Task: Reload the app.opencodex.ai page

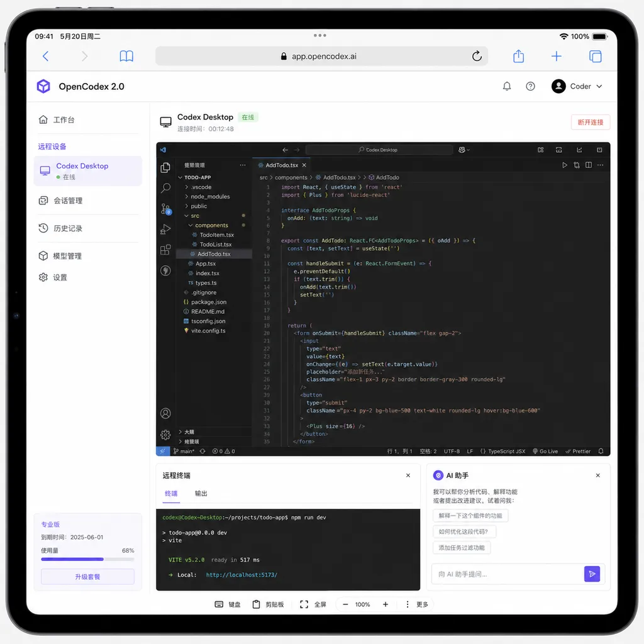Action: (477, 56)
